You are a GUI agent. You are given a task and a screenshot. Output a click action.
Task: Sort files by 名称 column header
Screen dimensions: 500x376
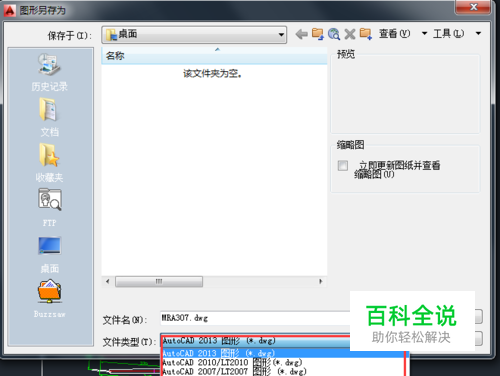coord(214,55)
